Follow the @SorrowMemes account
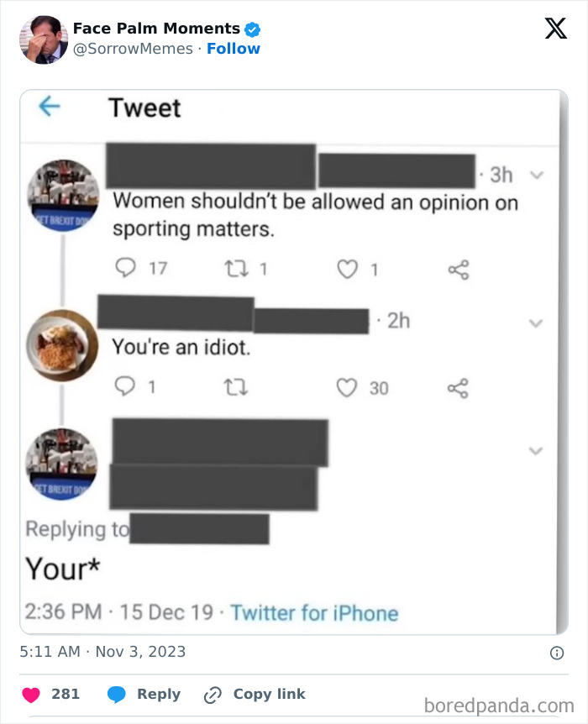 [x=234, y=49]
